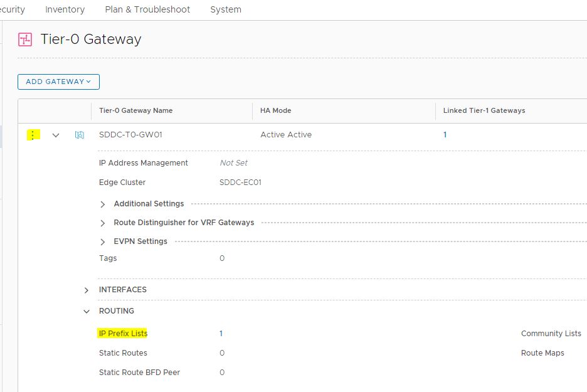Expand the INTERFACES section

[87, 290]
